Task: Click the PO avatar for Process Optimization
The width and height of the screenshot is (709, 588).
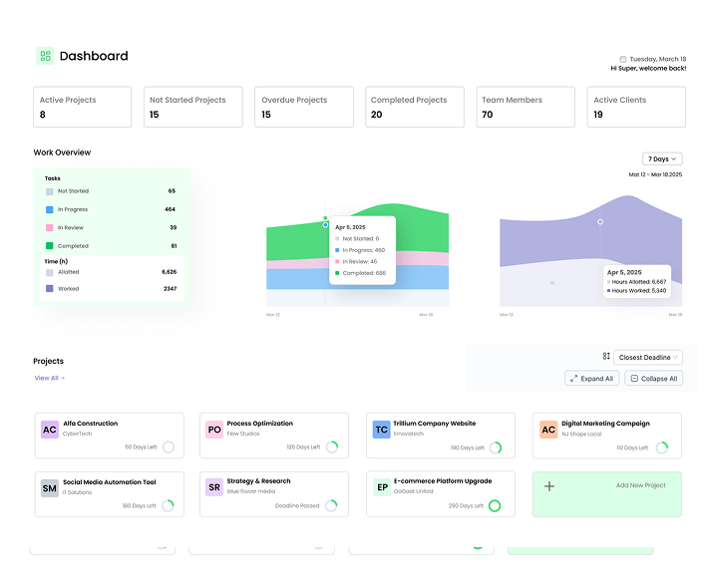Action: [214, 430]
